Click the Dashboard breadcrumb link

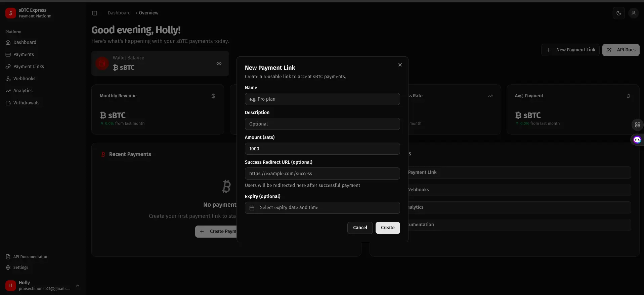pyautogui.click(x=119, y=13)
